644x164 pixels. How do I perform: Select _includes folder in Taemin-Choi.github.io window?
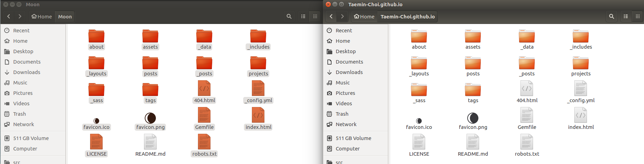click(581, 40)
